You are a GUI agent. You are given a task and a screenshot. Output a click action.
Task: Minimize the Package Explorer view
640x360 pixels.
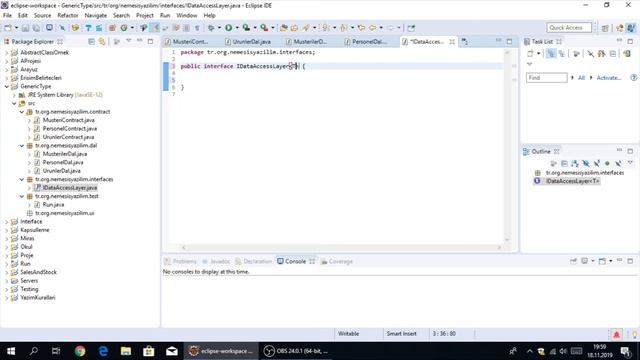[x=140, y=41]
